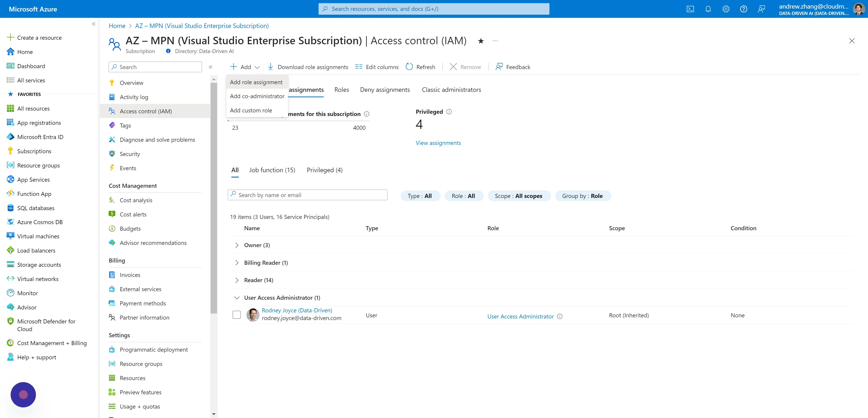Viewport: 868px width, 418px height.
Task: Click Edit columns in the toolbar
Action: pos(377,67)
